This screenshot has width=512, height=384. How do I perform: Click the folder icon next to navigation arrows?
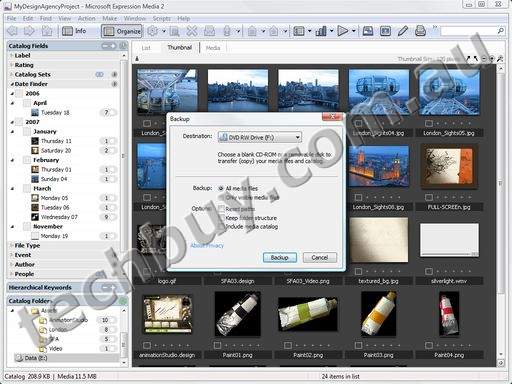pos(47,31)
